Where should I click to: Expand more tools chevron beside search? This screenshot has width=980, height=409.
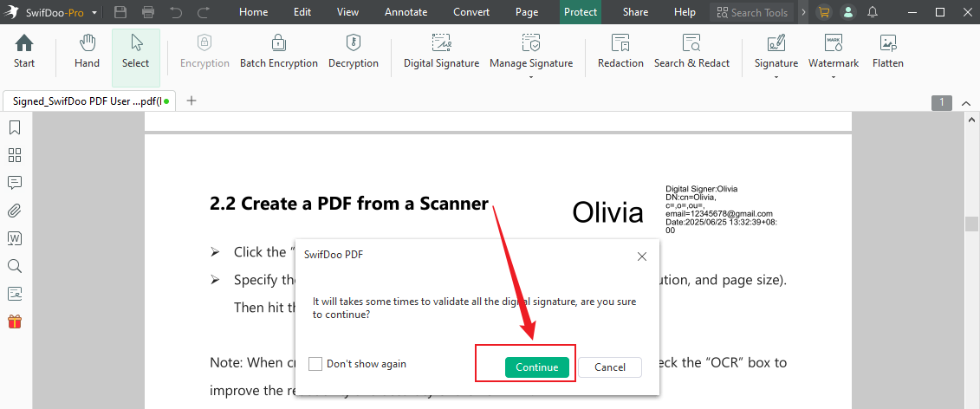pos(803,12)
